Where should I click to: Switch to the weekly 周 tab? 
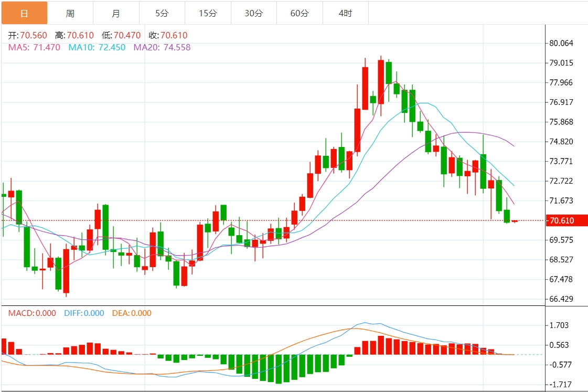[70, 13]
